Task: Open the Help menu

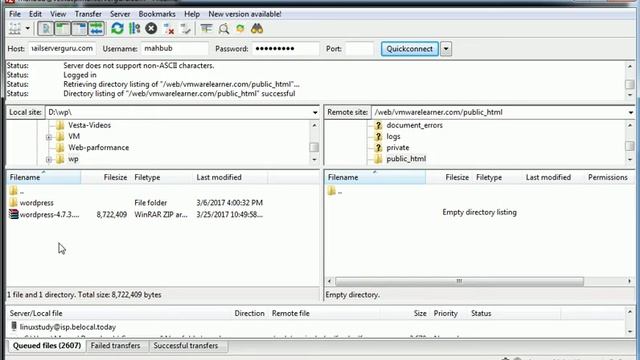Action: [x=192, y=14]
